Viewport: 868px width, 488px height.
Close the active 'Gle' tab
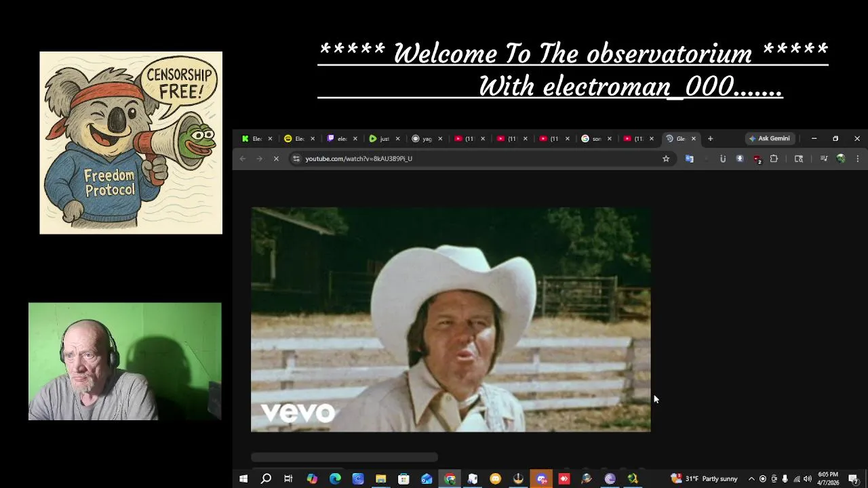[x=693, y=138]
